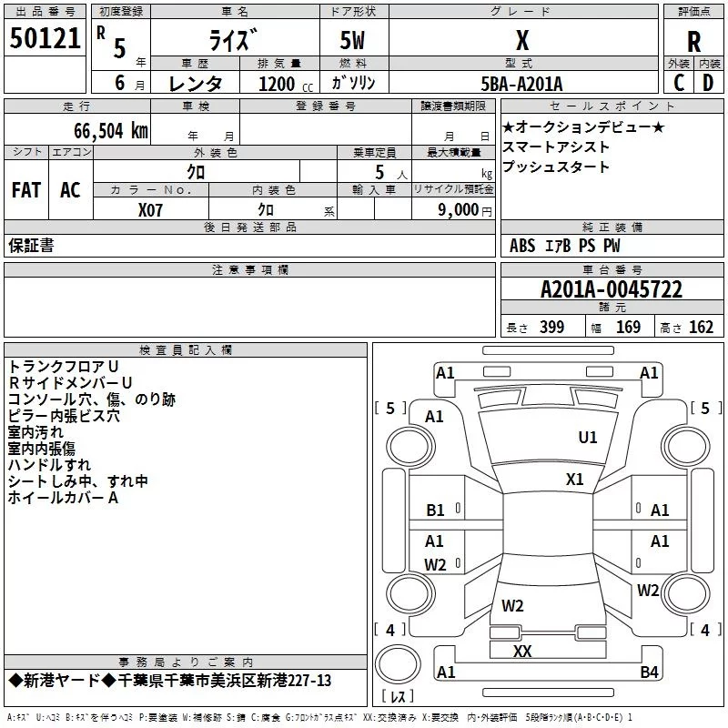Select the note コンソール穴、傷、のり跡
The width and height of the screenshot is (728, 728).
coord(92,399)
